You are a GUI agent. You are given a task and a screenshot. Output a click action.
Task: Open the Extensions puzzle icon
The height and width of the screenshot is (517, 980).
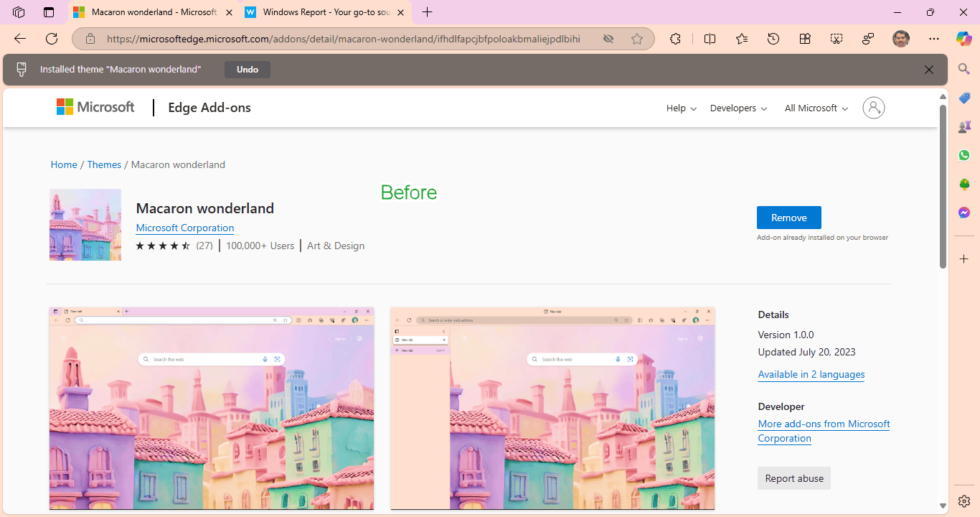click(675, 39)
